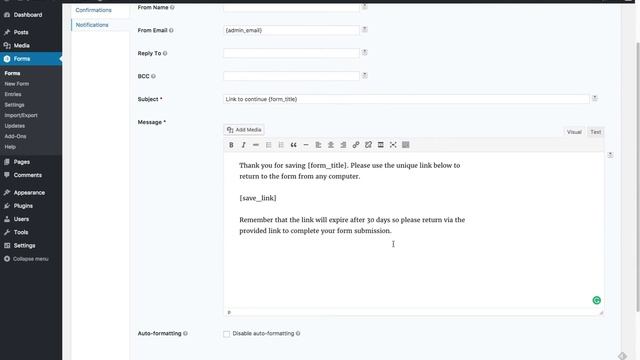Click into the Subject input field
The image size is (640, 360).
point(406,99)
